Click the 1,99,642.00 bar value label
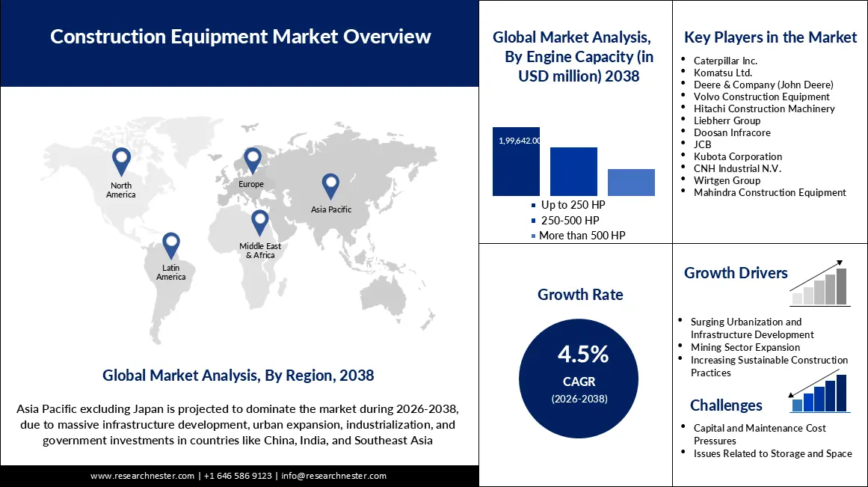868x487 pixels. click(x=520, y=141)
